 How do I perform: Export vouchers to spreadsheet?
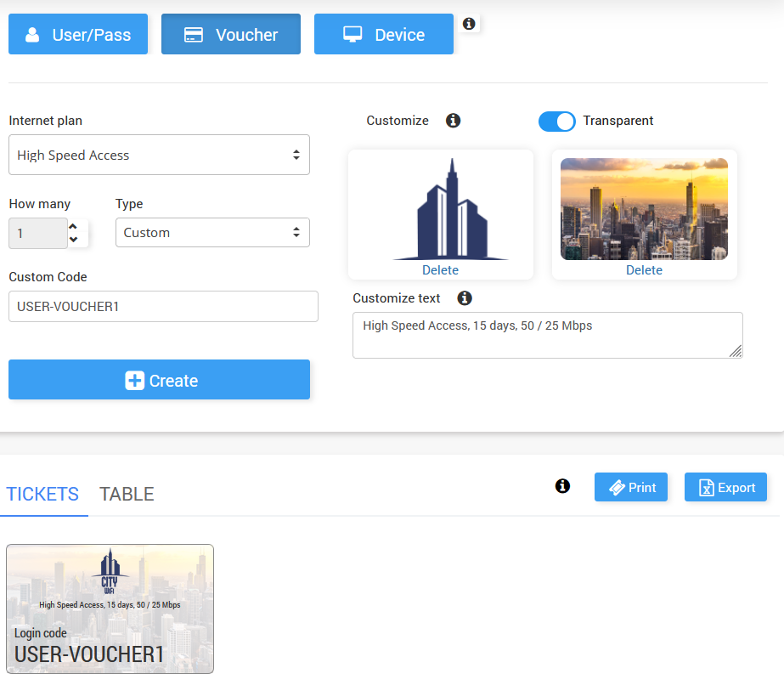(726, 488)
